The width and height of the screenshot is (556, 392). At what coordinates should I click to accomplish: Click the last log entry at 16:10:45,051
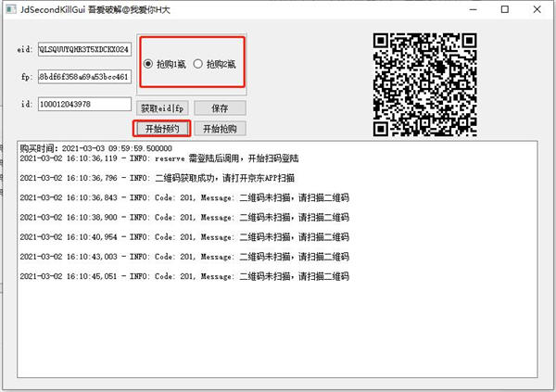click(x=185, y=276)
